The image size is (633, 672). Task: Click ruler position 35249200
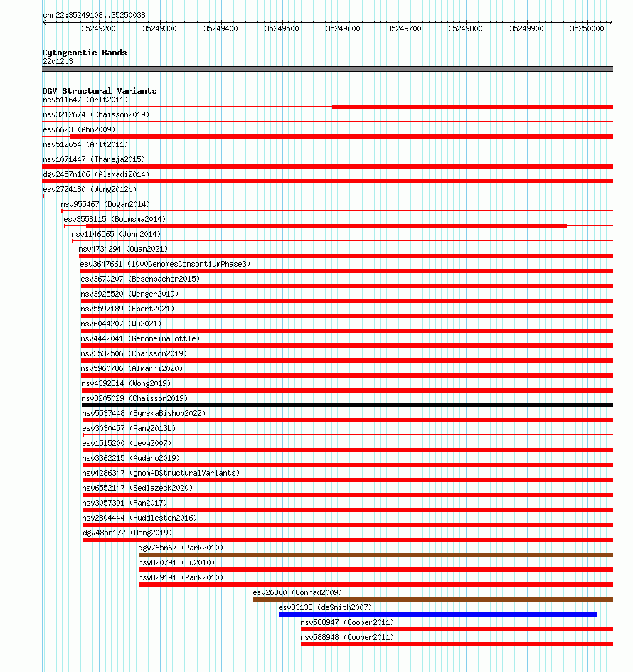click(99, 28)
